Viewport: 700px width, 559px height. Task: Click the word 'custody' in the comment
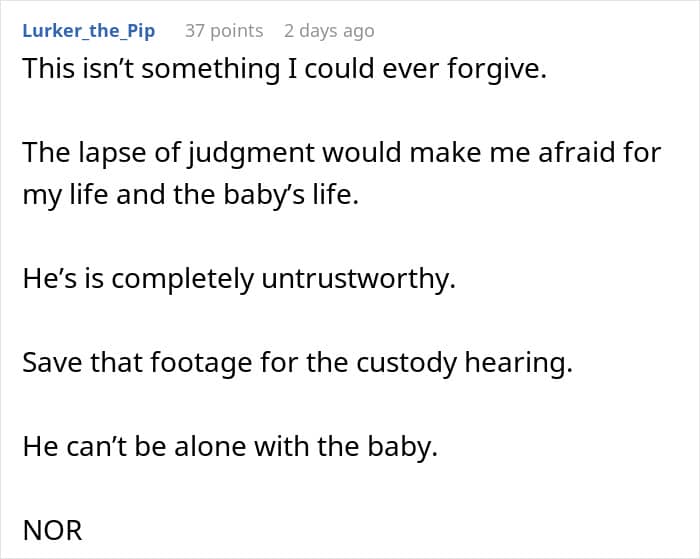pyautogui.click(x=406, y=363)
